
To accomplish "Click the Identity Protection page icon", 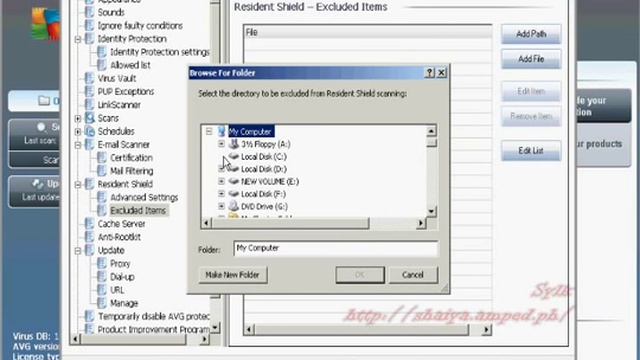I will click(x=89, y=39).
